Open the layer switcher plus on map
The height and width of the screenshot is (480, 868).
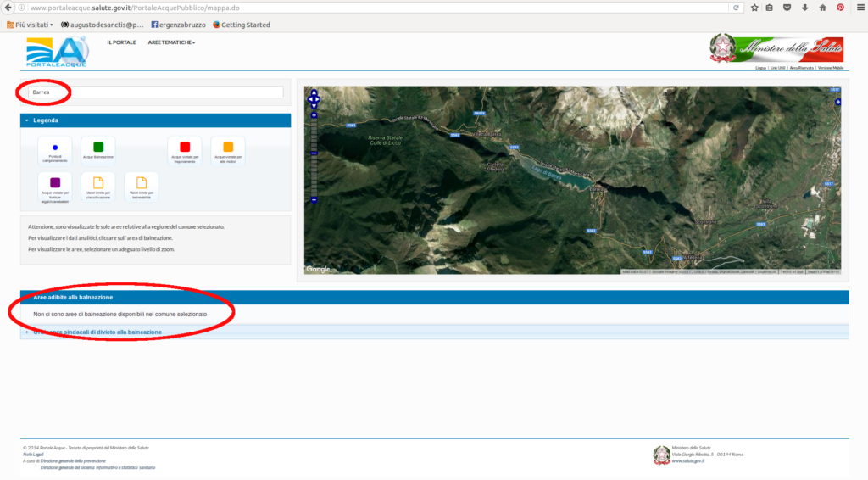(x=837, y=102)
